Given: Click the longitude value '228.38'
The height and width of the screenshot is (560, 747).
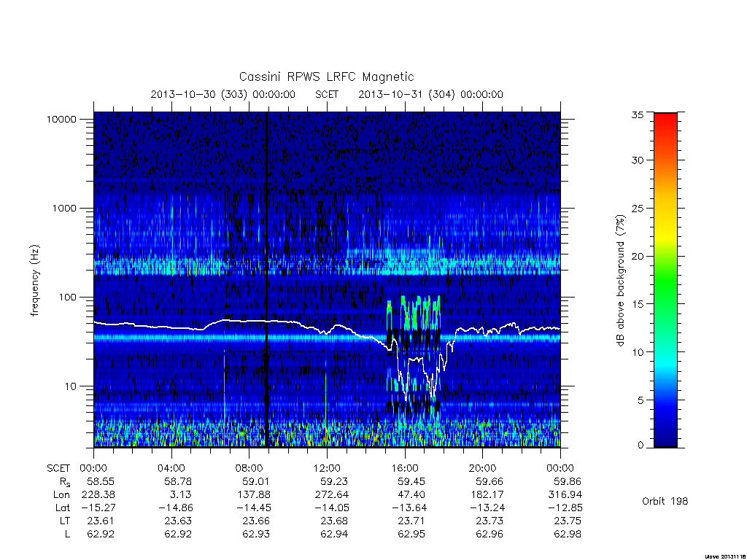Looking at the screenshot, I should 98,495.
